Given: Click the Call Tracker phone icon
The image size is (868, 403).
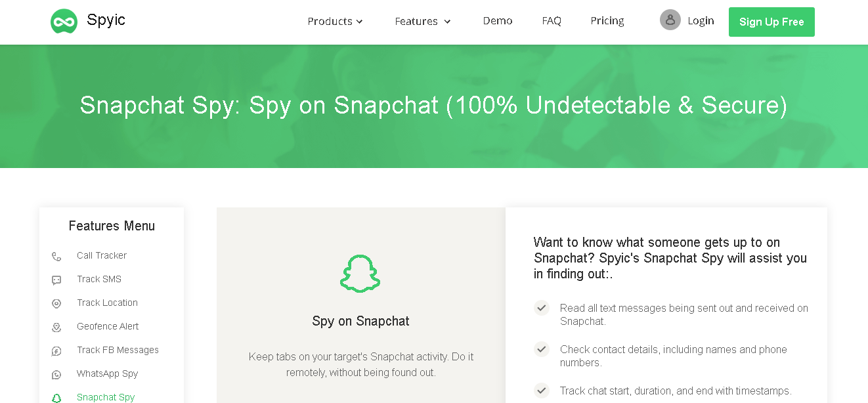Looking at the screenshot, I should [56, 257].
